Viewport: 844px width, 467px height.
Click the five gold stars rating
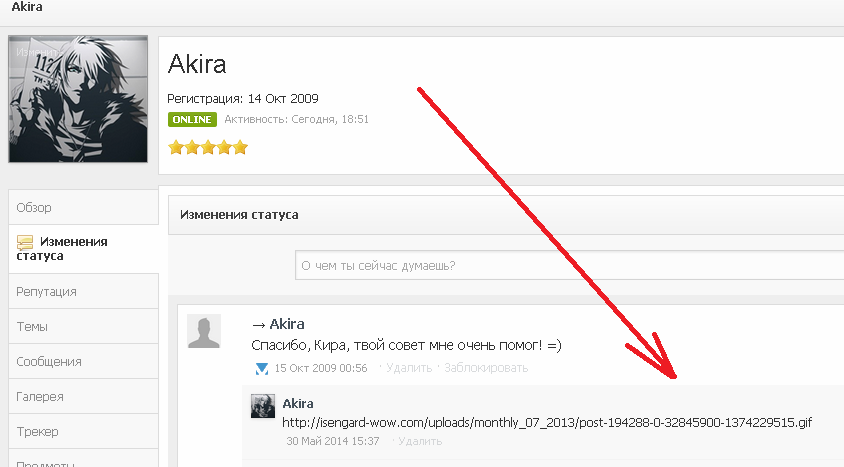click(208, 147)
